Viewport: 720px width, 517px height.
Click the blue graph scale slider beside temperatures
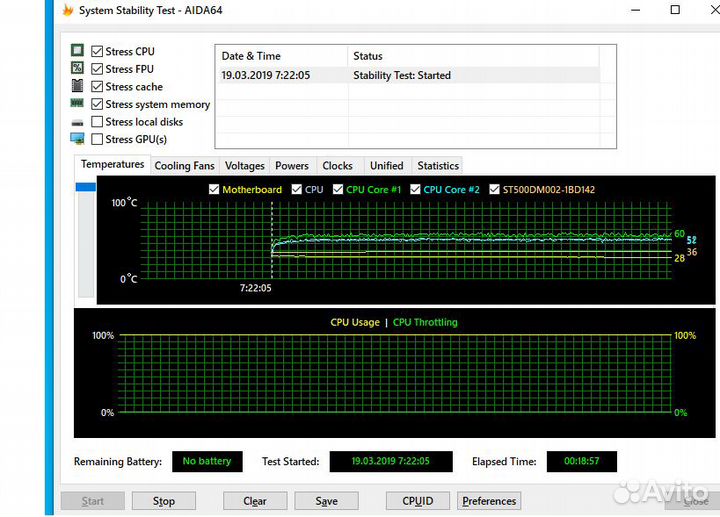pyautogui.click(x=86, y=187)
